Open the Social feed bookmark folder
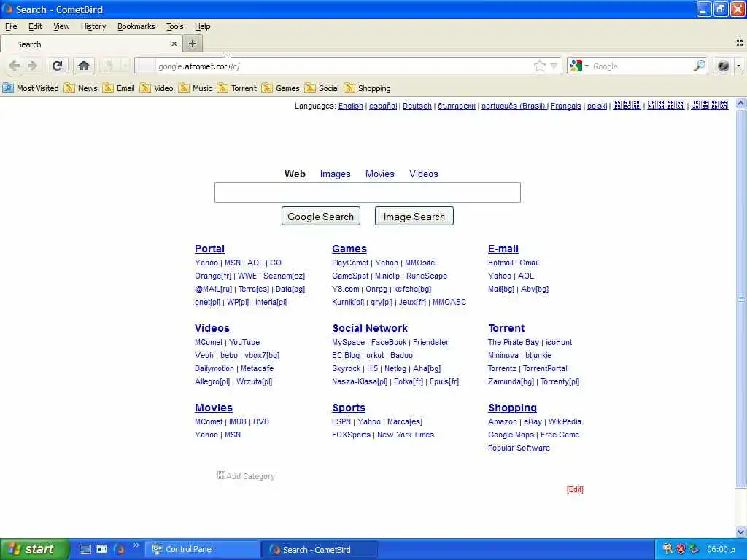This screenshot has height=560, width=747. click(322, 88)
